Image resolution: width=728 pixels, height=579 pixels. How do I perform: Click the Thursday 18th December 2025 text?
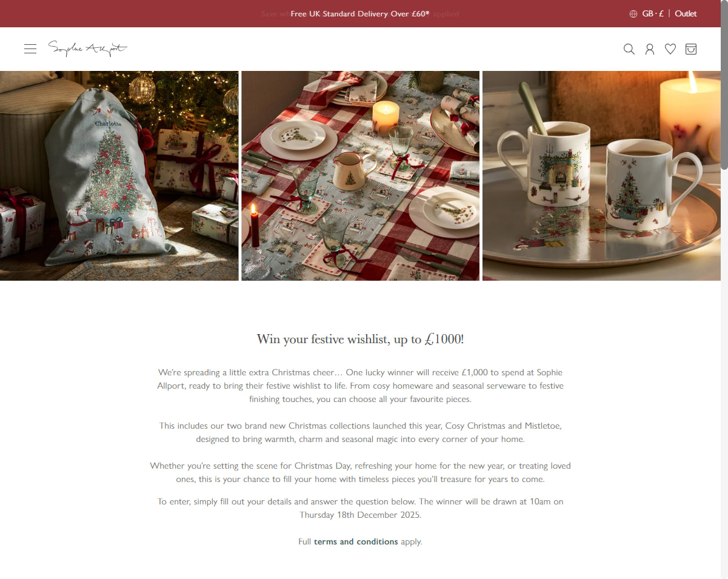click(x=360, y=515)
